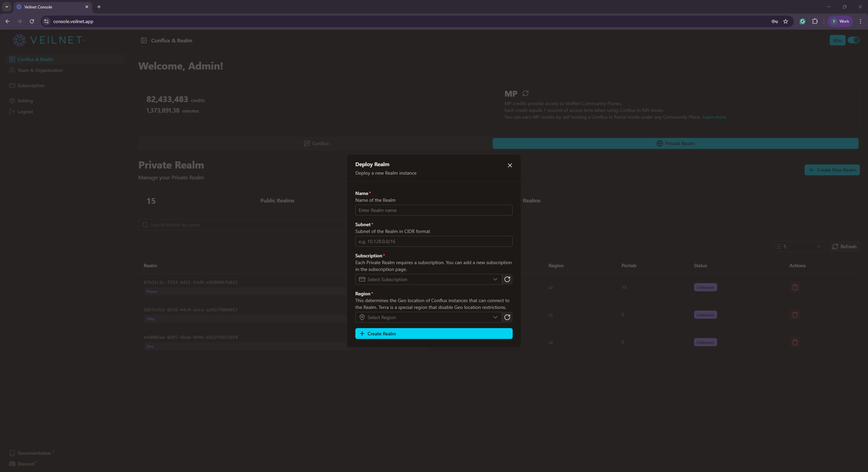Refresh the MP credits counter
The width and height of the screenshot is (868, 472).
525,93
